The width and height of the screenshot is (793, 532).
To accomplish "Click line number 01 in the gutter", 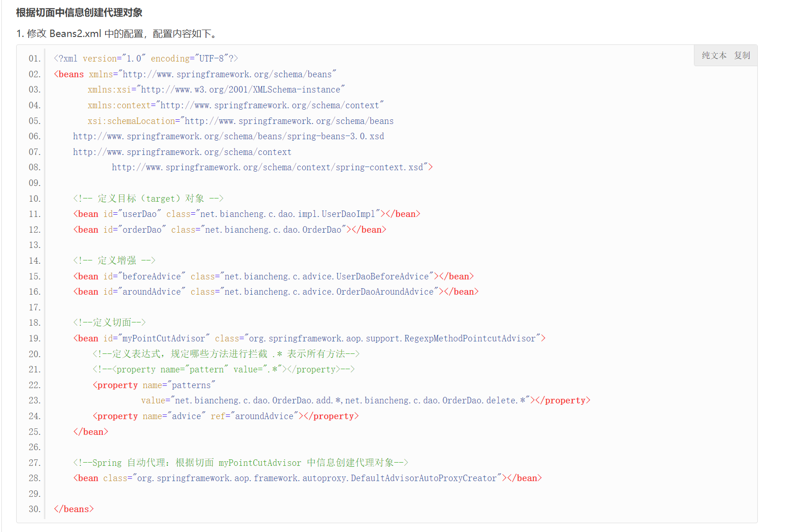I will pyautogui.click(x=34, y=58).
